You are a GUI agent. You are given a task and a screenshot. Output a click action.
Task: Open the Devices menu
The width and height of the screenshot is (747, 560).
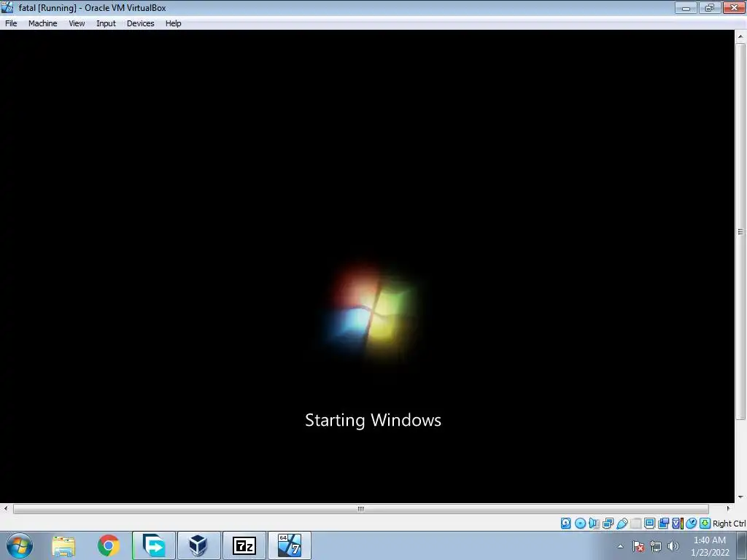tap(141, 23)
